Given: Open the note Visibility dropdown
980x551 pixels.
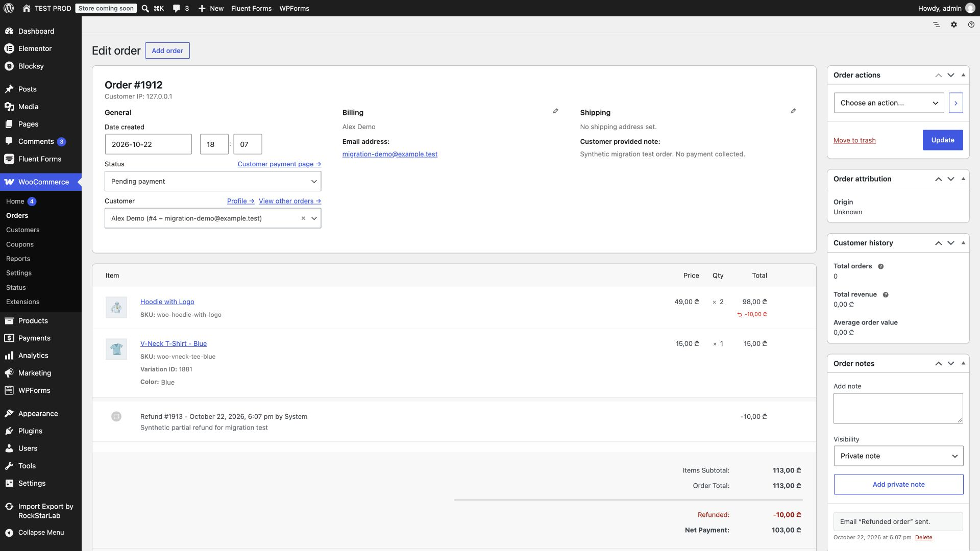Looking at the screenshot, I should pyautogui.click(x=898, y=456).
